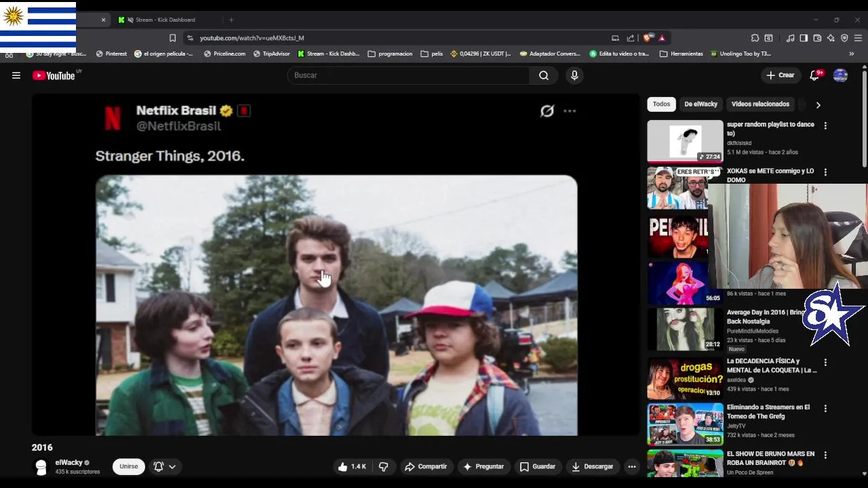
Task: Expand hidden bookmarks with double chevron
Action: (x=852, y=54)
